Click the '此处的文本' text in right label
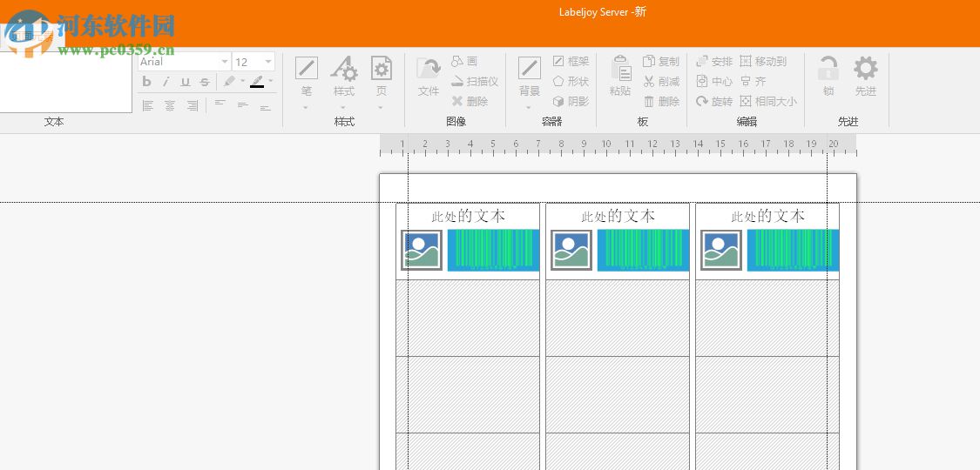The image size is (980, 470). pos(768,217)
